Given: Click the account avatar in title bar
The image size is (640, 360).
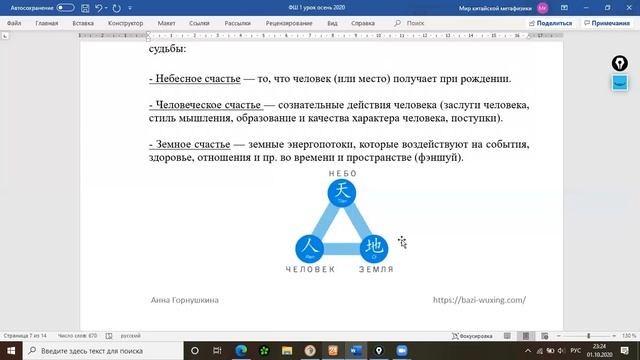Looking at the screenshot, I should point(542,8).
